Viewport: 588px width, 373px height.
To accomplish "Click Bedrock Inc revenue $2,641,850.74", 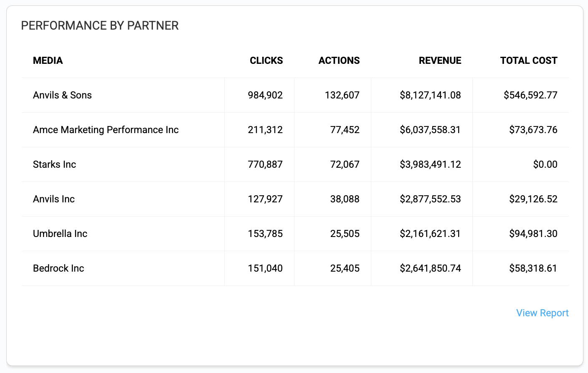I will point(430,268).
